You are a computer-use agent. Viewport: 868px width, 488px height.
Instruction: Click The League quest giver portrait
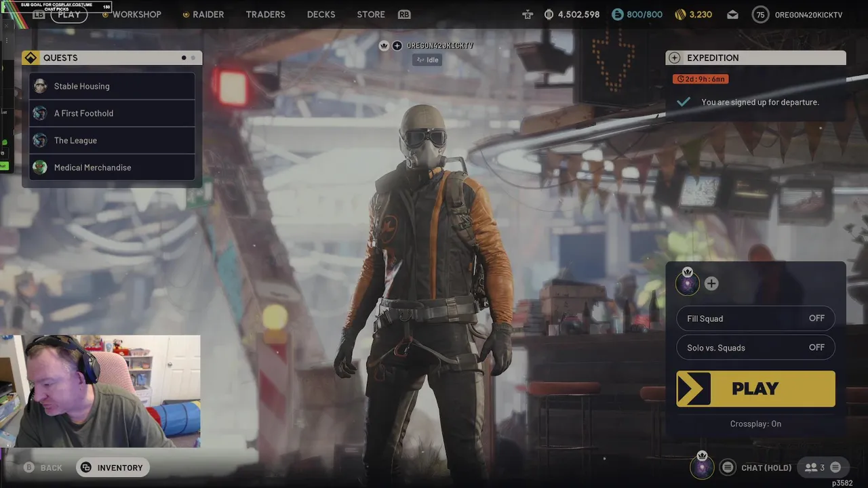40,140
